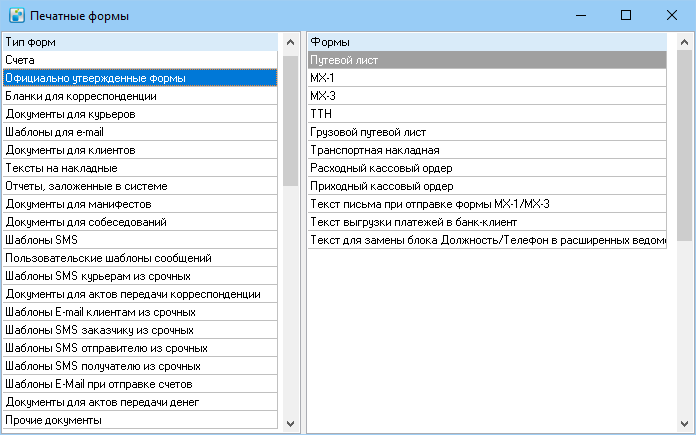Screen dimensions: 696x435
Task: Select the МХ-1 form
Action: pyautogui.click(x=487, y=78)
